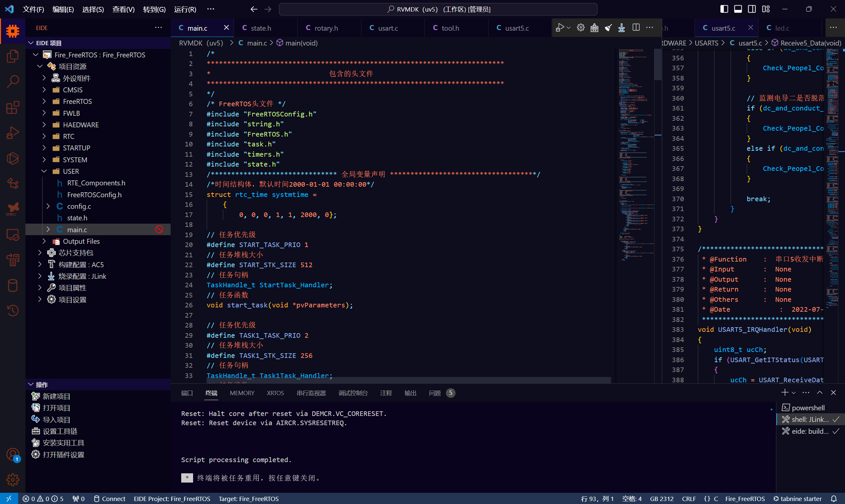Viewport: 845px width, 504px height.
Task: Open the 运行(R) menu
Action: [x=185, y=9]
